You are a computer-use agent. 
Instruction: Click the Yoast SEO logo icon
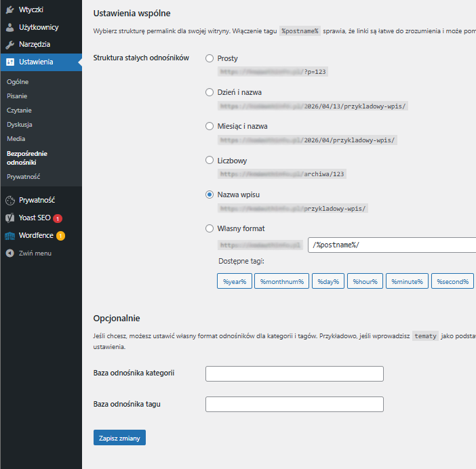10,218
